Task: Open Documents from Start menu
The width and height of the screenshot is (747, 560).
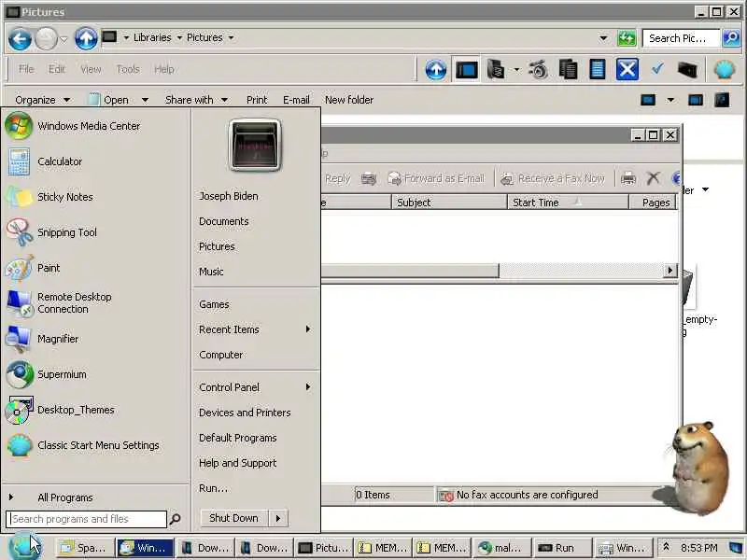Action: [256, 221]
